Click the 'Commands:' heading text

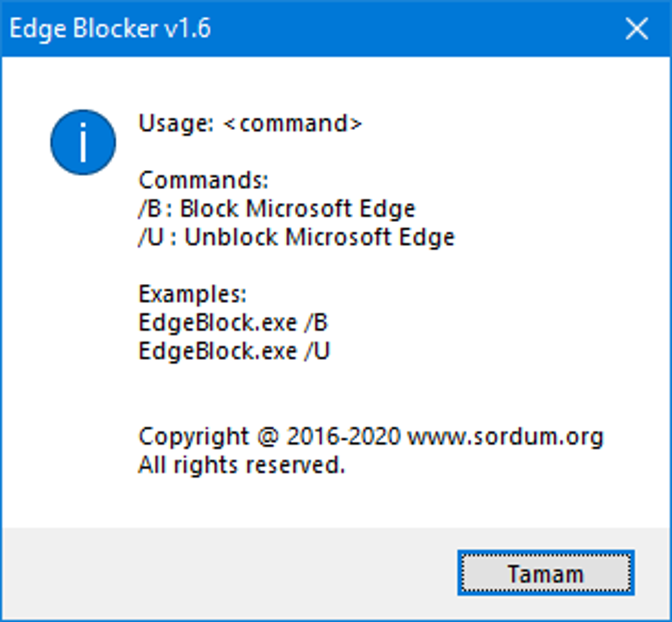click(x=204, y=180)
